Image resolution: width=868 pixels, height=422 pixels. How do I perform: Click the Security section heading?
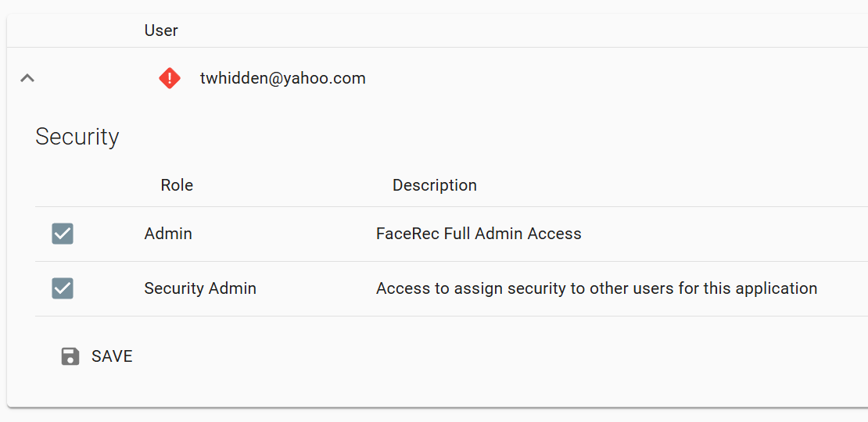coord(77,137)
